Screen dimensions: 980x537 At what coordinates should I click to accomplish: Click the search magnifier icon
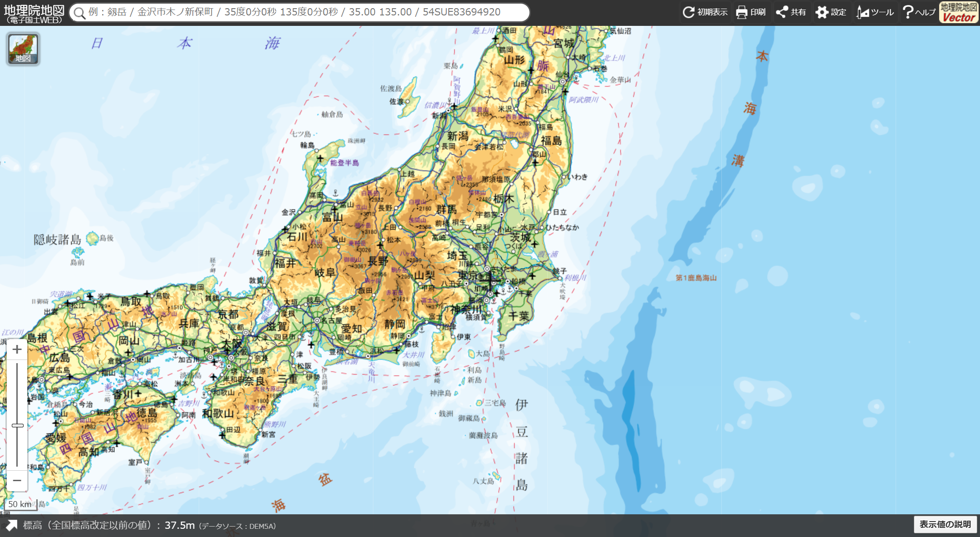(x=79, y=13)
